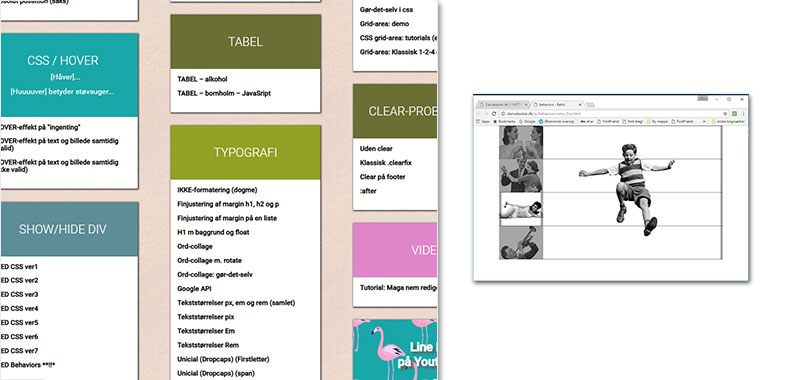This screenshot has width=800, height=380.
Task: Open the 'Ny mappe' bookmarks folder
Action: (658, 121)
